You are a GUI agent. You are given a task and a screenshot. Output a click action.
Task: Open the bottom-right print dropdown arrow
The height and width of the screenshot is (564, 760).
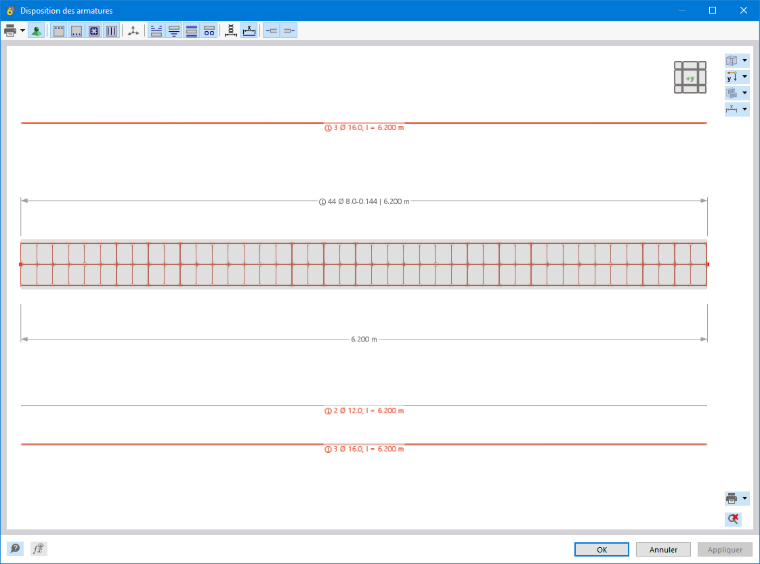pos(744,498)
